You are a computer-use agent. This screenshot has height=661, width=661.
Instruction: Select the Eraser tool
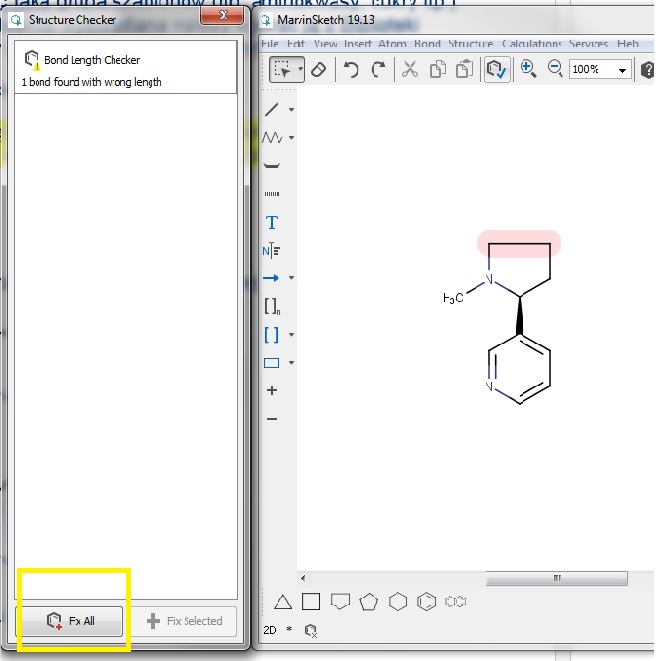click(x=318, y=69)
